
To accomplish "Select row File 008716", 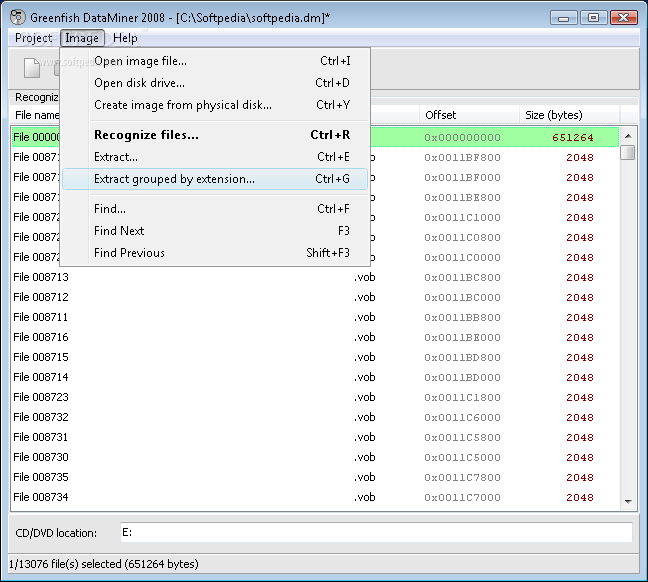I will pyautogui.click(x=315, y=337).
